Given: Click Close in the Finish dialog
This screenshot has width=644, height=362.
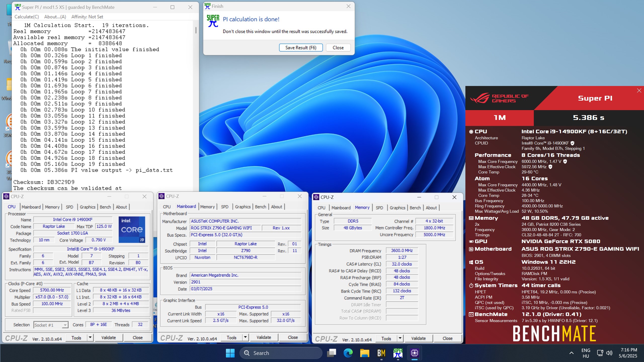Looking at the screenshot, I should (338, 48).
